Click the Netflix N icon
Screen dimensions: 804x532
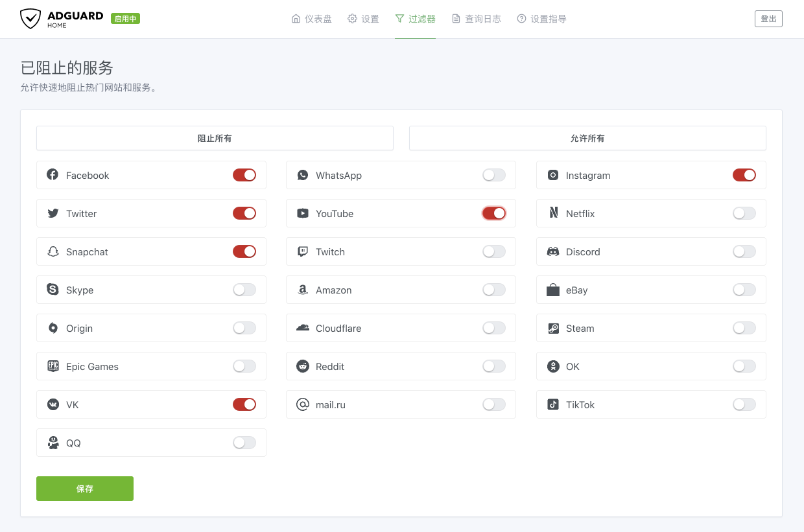pyautogui.click(x=553, y=213)
